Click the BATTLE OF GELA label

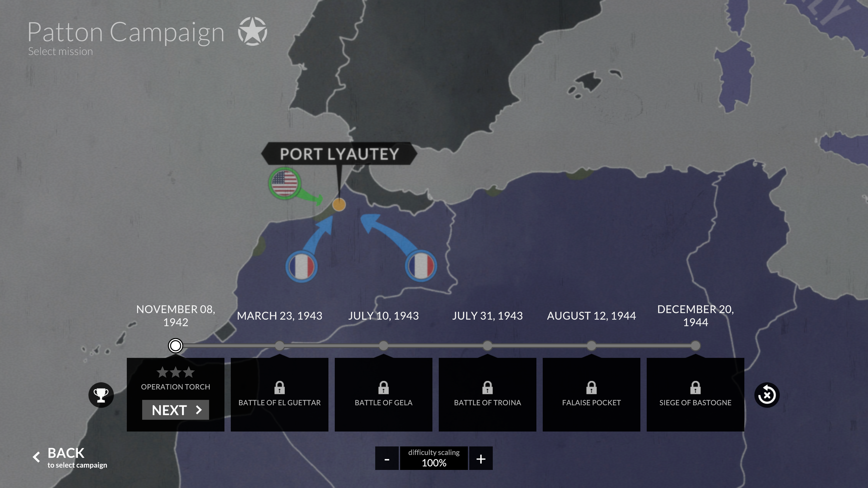coord(383,403)
